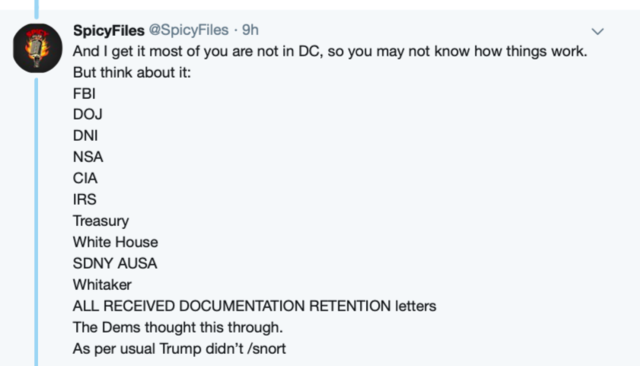The image size is (640, 366).
Task: Click the SDNY AUSA entry
Action: 115,264
